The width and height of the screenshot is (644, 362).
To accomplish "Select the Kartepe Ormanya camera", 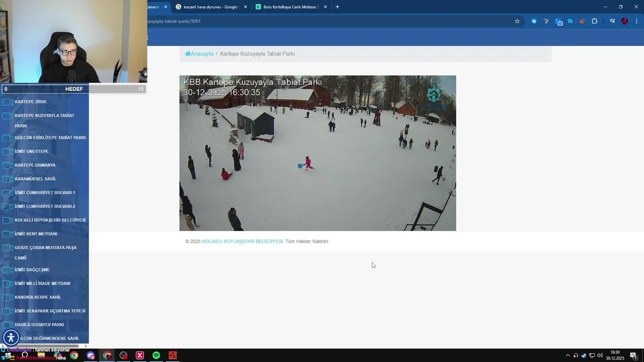I will (35, 165).
